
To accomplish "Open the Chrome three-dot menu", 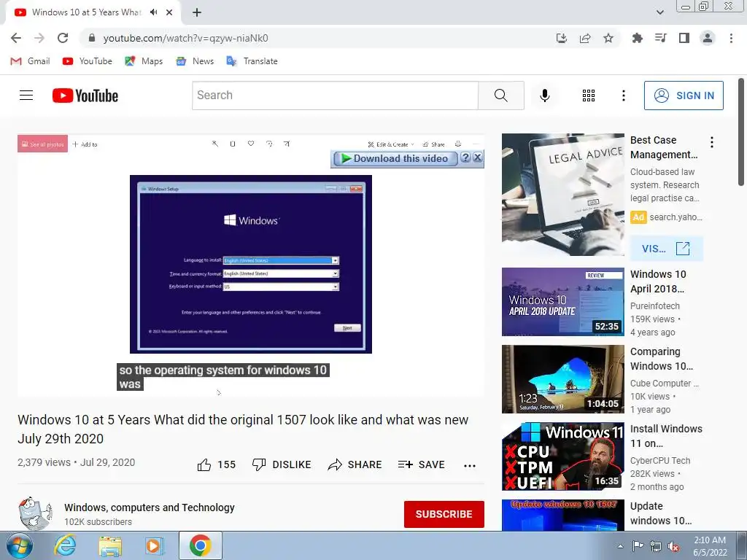I will (x=731, y=38).
